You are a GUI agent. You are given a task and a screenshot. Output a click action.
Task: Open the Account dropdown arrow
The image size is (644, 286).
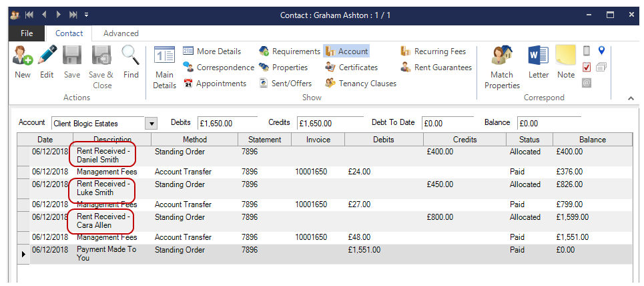151,124
